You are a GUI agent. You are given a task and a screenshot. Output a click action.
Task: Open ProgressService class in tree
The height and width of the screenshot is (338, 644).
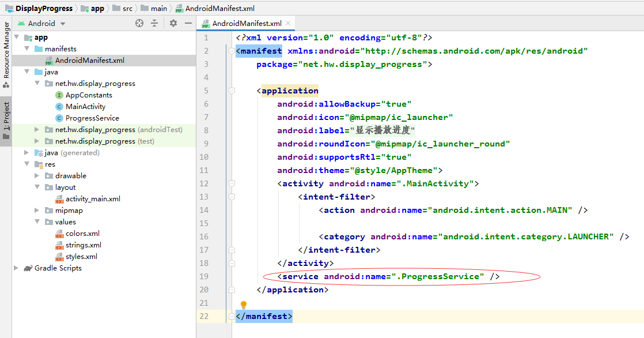point(92,118)
